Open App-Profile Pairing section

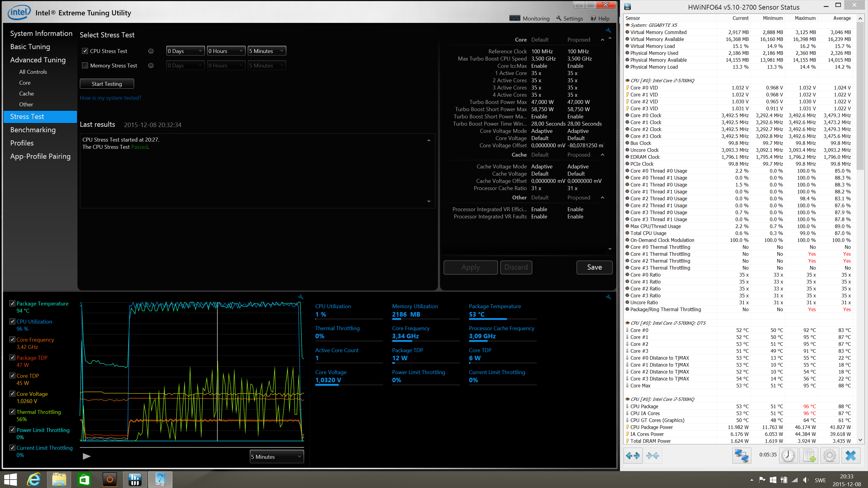point(40,156)
